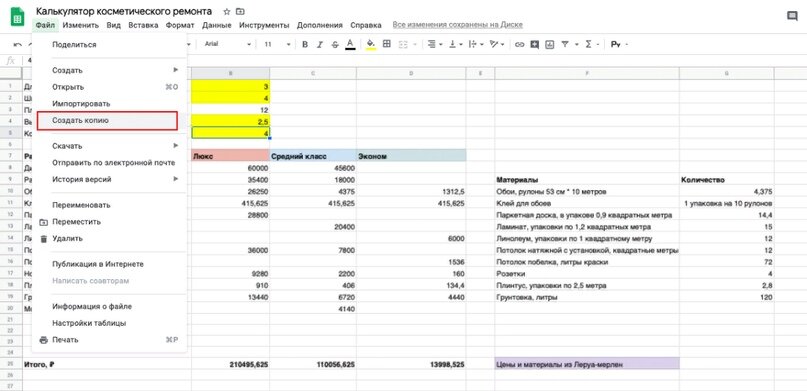
Task: Open the Google Sheets home icon
Action: pyautogui.click(x=17, y=17)
